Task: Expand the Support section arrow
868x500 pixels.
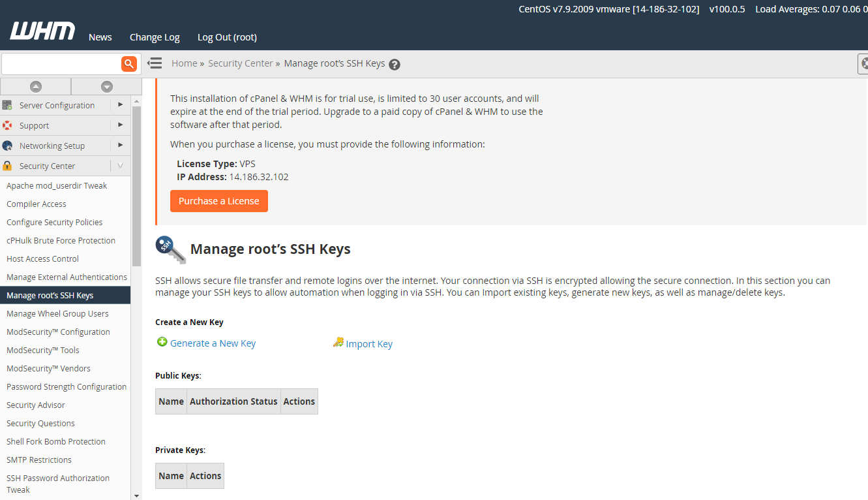Action: [120, 125]
